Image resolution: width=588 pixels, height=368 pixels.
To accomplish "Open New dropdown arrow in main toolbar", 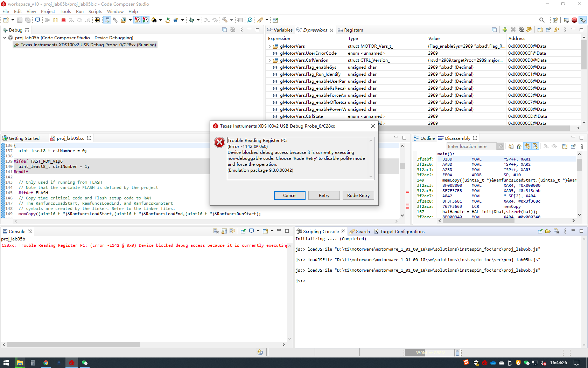I will [x=13, y=20].
